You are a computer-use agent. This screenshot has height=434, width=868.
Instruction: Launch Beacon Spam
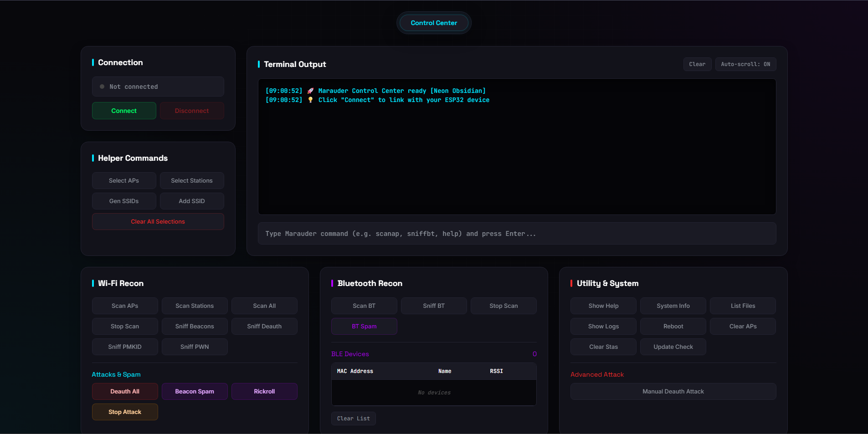[195, 392]
